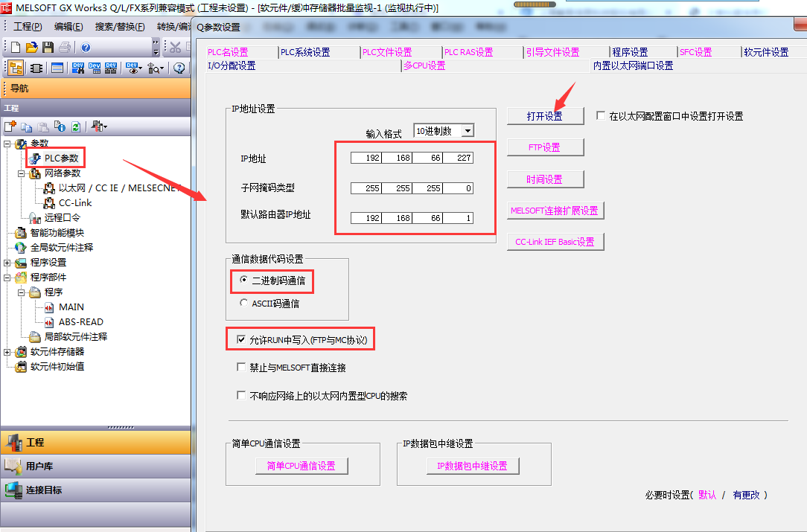Click the green refresh icon in project pane
This screenshot has height=532, width=807.
tap(76, 126)
